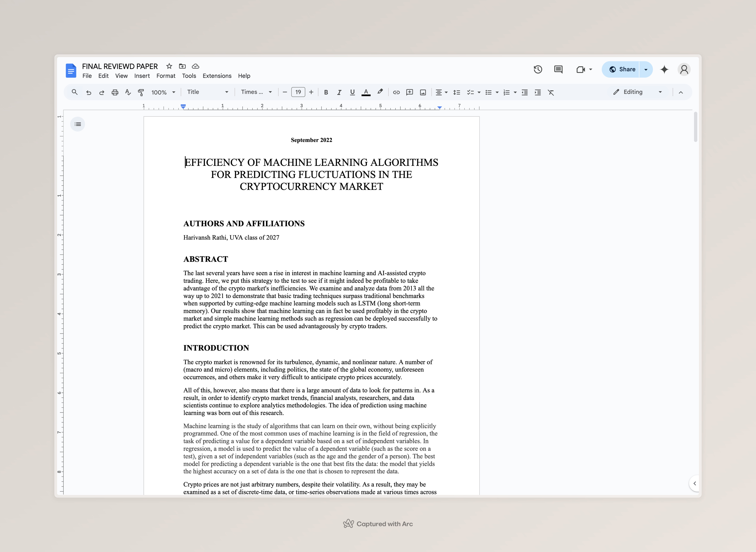The height and width of the screenshot is (552, 756).
Task: Click the Share button
Action: pyautogui.click(x=622, y=70)
